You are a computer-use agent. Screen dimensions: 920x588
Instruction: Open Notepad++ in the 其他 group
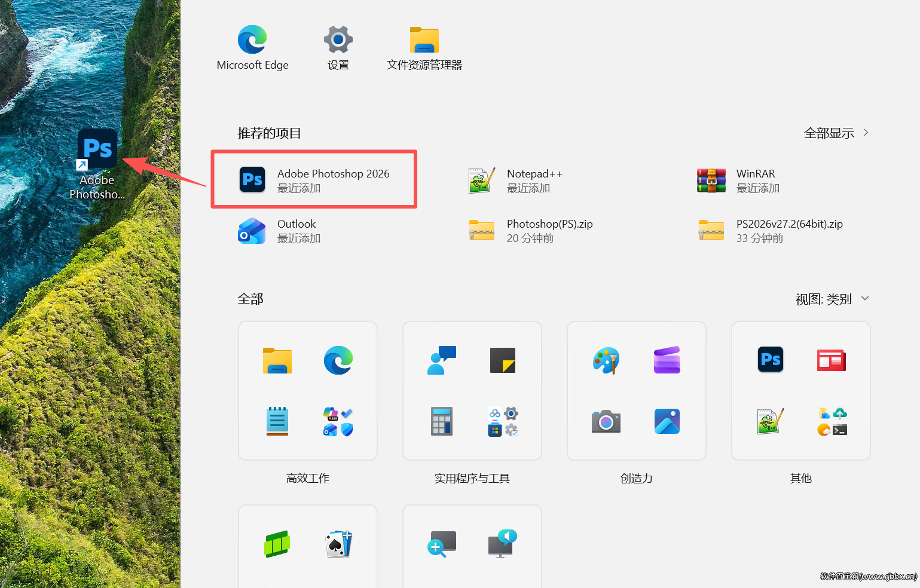(771, 421)
